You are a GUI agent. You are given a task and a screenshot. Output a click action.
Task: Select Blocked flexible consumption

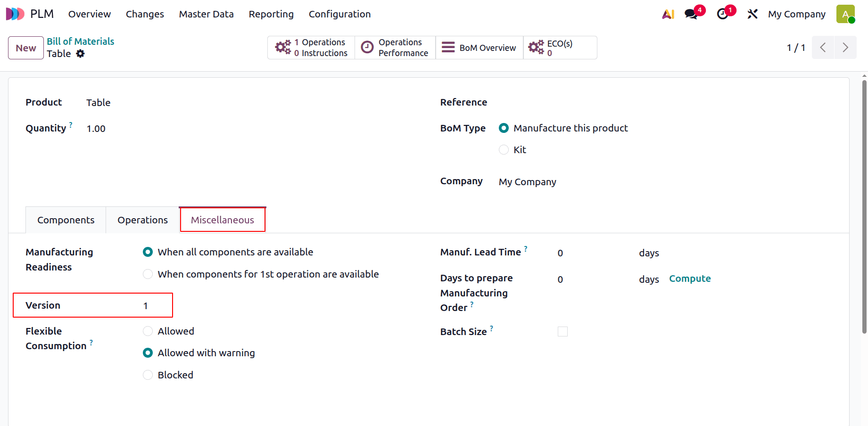148,375
